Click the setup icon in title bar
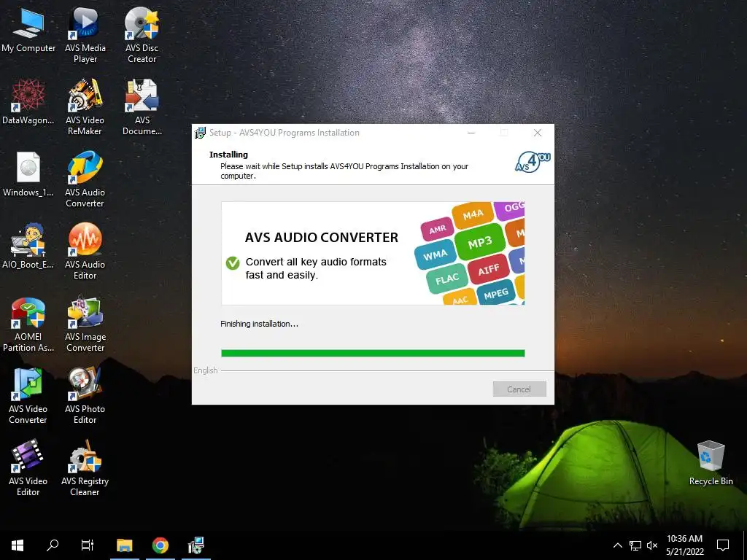 tap(200, 133)
